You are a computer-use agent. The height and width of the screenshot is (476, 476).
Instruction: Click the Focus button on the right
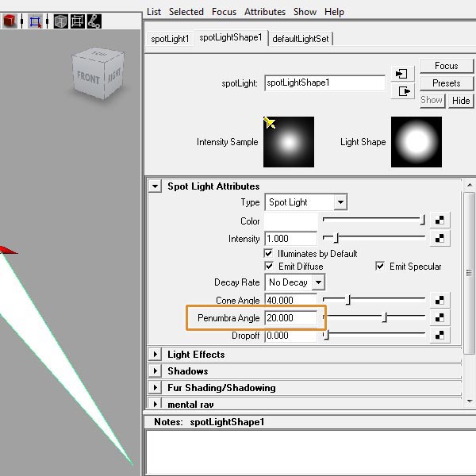click(446, 66)
